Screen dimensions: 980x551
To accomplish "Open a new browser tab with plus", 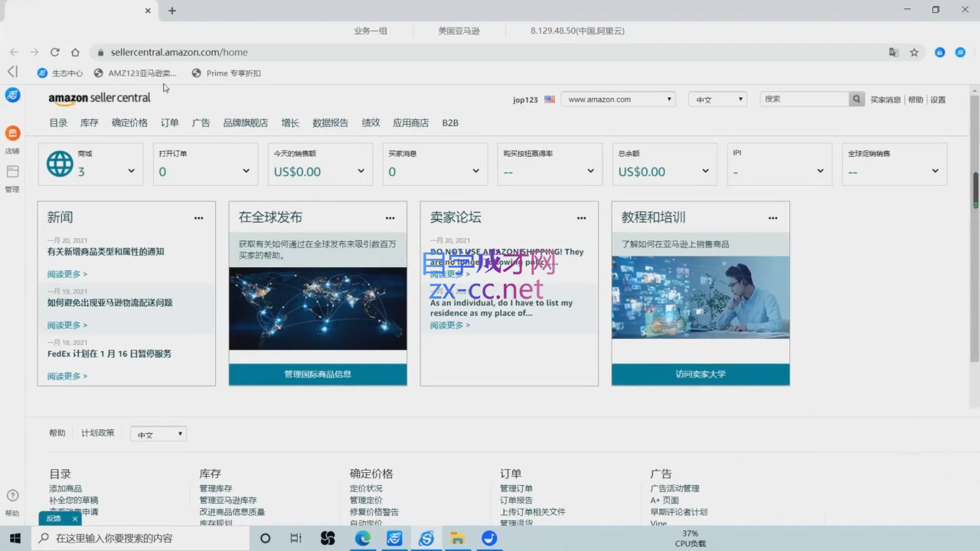I will [172, 11].
